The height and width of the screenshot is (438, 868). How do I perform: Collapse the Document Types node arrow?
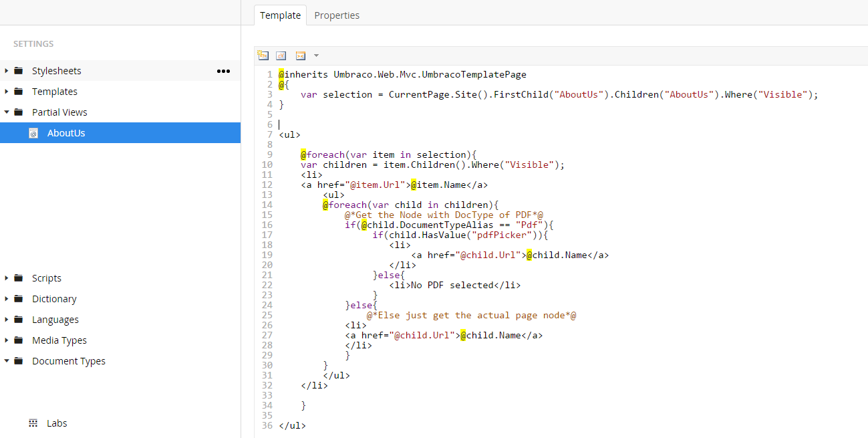pyautogui.click(x=7, y=361)
